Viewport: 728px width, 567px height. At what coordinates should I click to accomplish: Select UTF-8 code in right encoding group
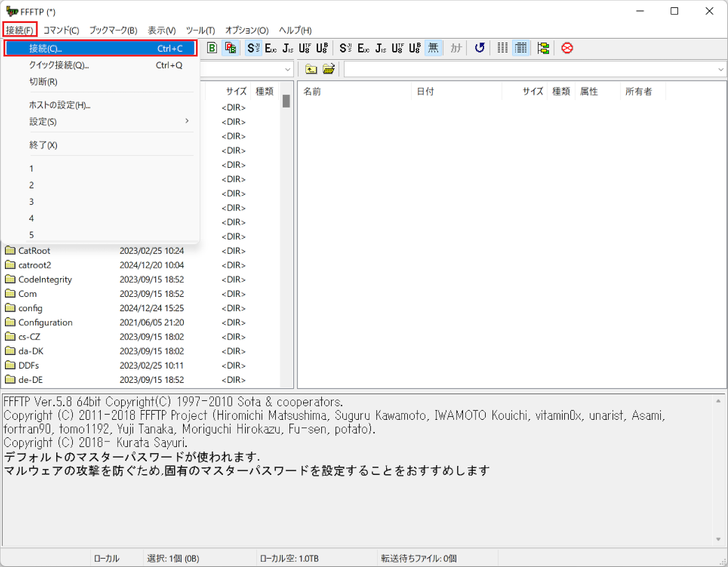[x=398, y=48]
